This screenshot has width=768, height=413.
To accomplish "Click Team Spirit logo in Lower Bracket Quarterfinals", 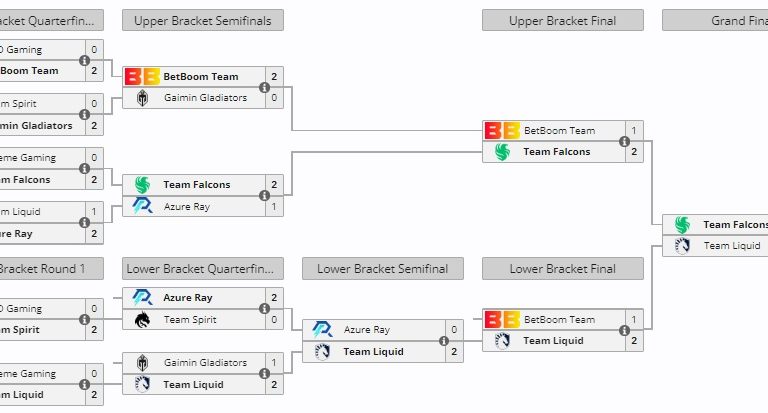I will click(x=142, y=320).
